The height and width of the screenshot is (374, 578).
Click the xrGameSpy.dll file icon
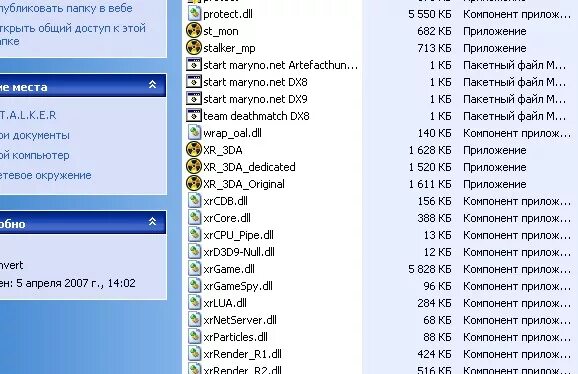[x=194, y=286]
